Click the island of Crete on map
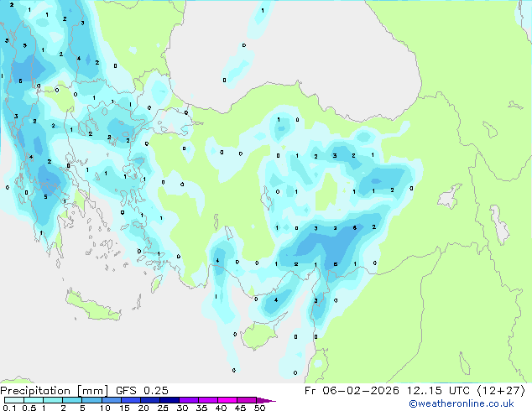 91,306
